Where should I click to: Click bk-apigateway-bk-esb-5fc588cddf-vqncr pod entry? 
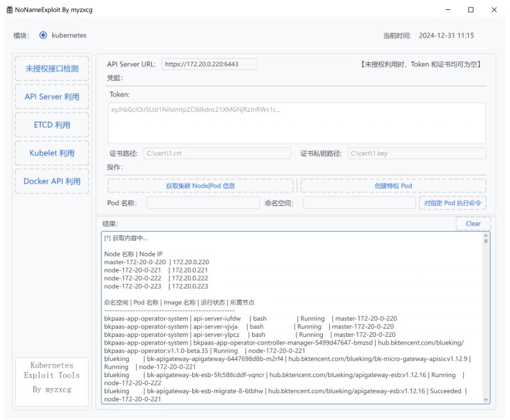click(284, 379)
